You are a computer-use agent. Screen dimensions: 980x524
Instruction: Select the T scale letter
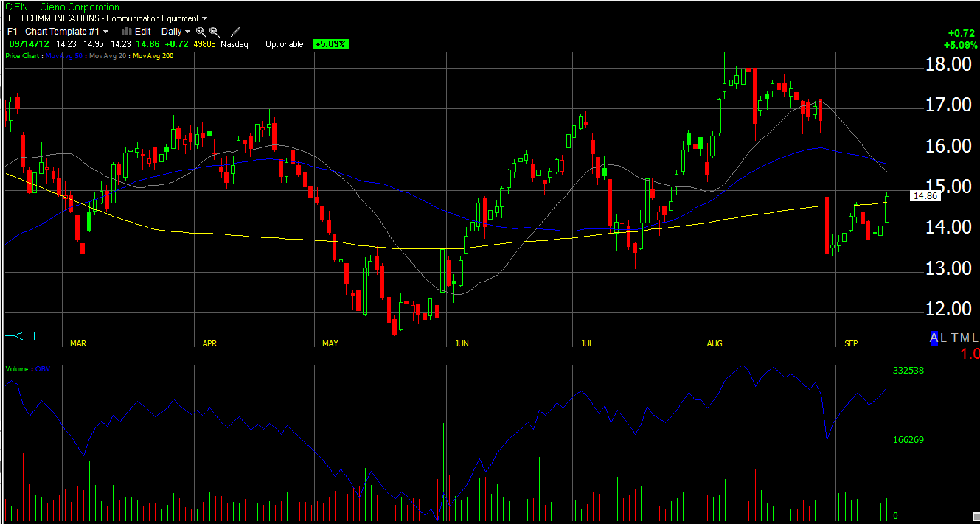click(x=953, y=338)
